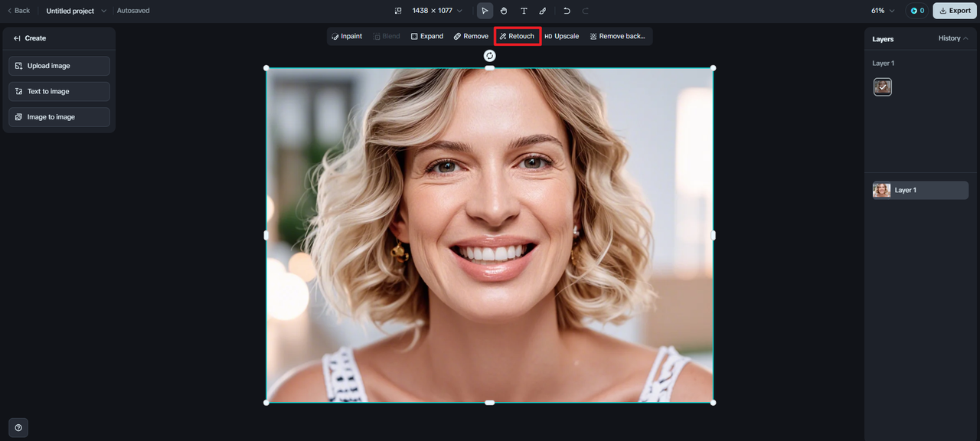This screenshot has width=980, height=441.
Task: Select the Layer 1 thumbnail with checkmark
Action: 883,87
